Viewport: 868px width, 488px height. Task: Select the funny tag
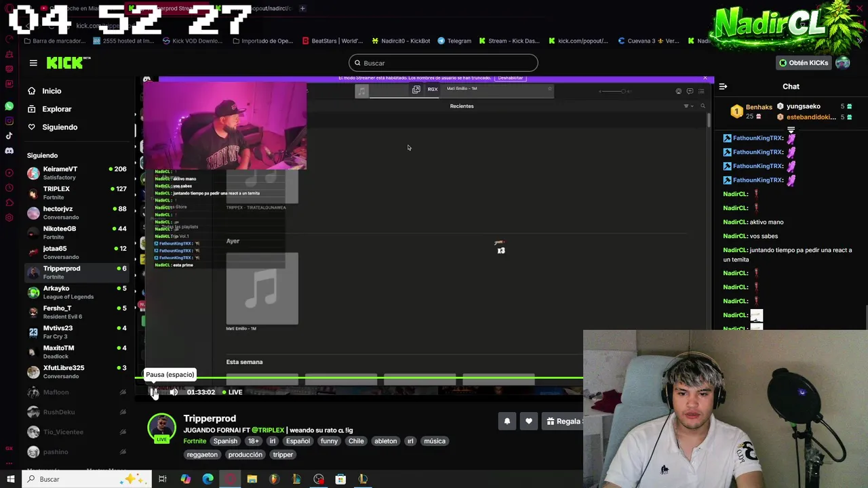click(x=329, y=441)
